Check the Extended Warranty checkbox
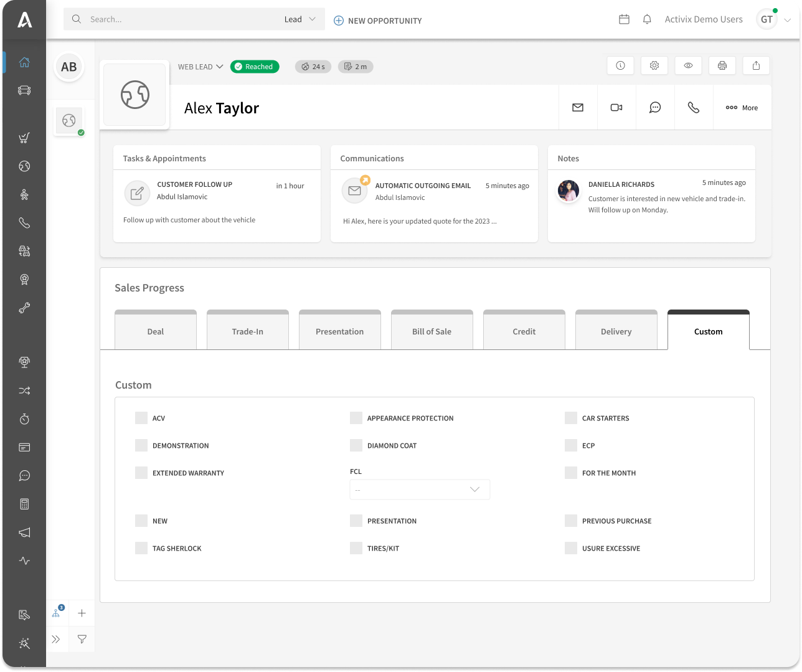 tap(141, 473)
